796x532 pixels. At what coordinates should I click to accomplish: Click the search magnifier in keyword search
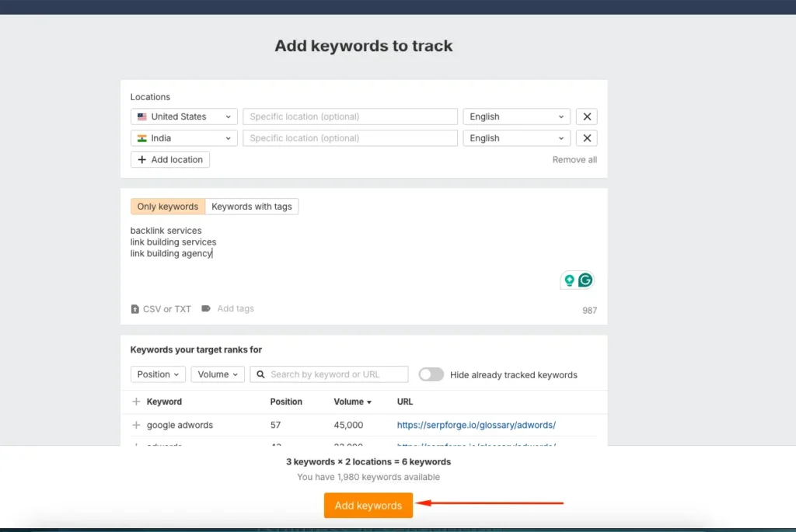coord(260,374)
